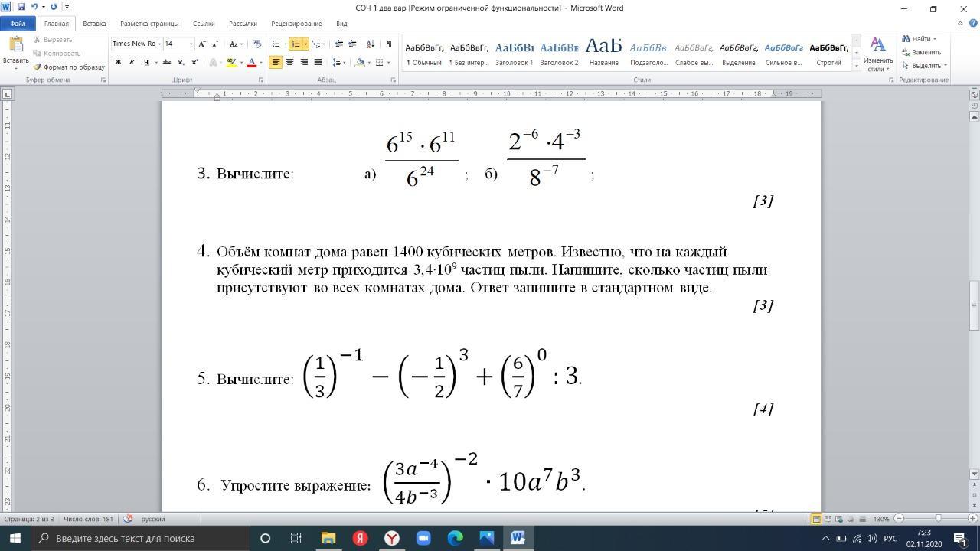Open the Times New Roman font dropdown
This screenshot has width=980, height=551.
(x=159, y=44)
